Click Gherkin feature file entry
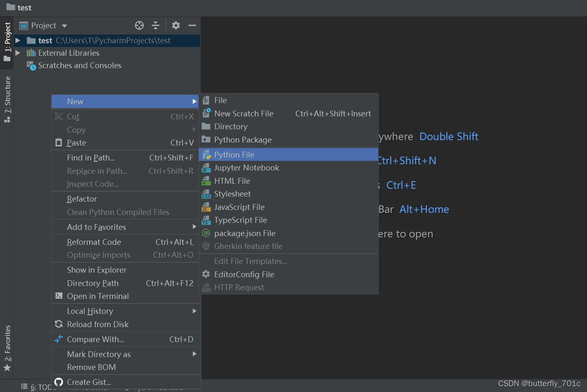The width and height of the screenshot is (587, 392). [288, 246]
